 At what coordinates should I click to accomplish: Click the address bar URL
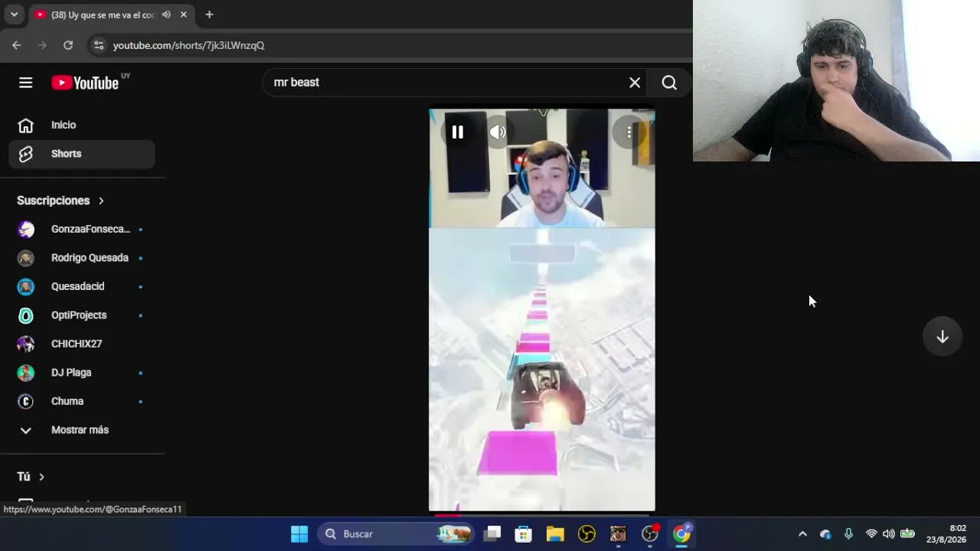189,45
